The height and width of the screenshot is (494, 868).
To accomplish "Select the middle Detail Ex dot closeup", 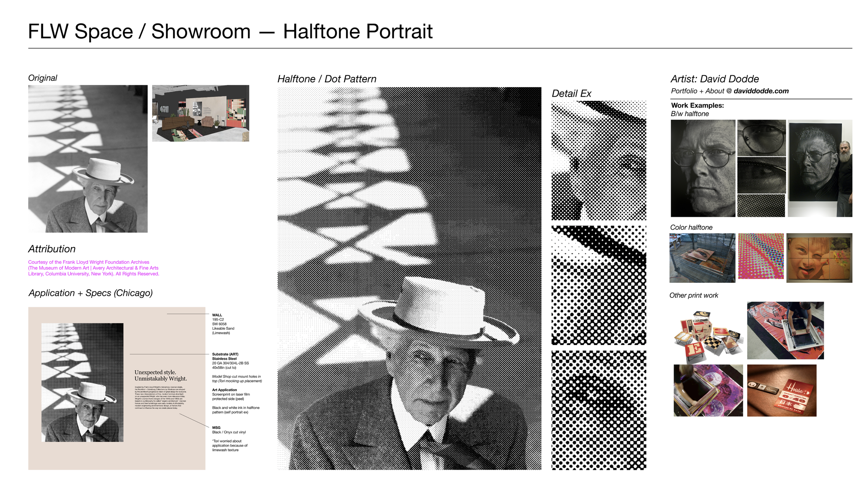I will tap(599, 285).
